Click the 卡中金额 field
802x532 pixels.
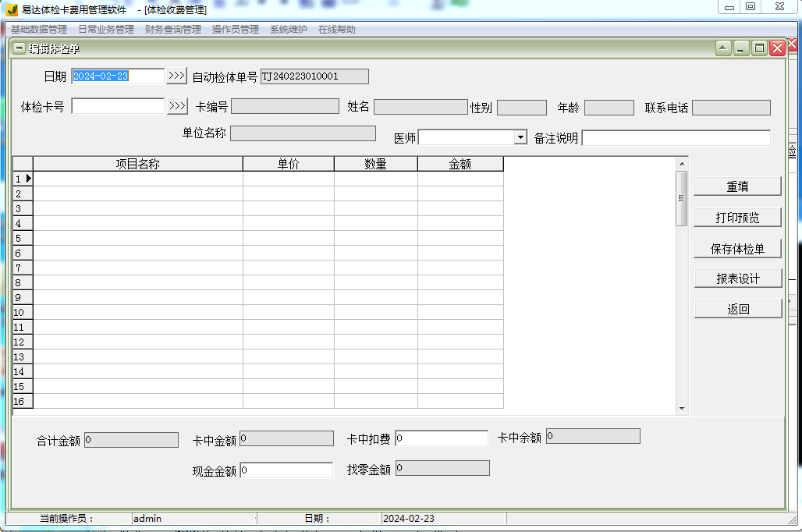point(287,438)
